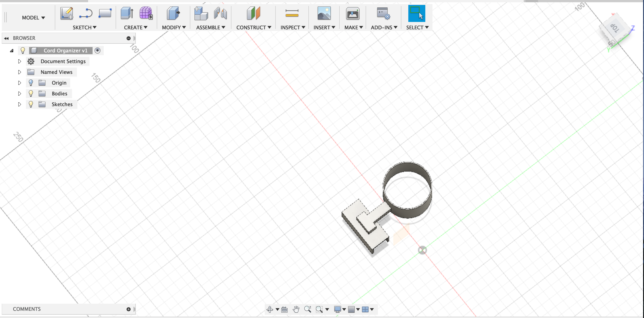The image size is (644, 318).
Task: Collapse the BROWSER panel arrows
Action: [6, 38]
